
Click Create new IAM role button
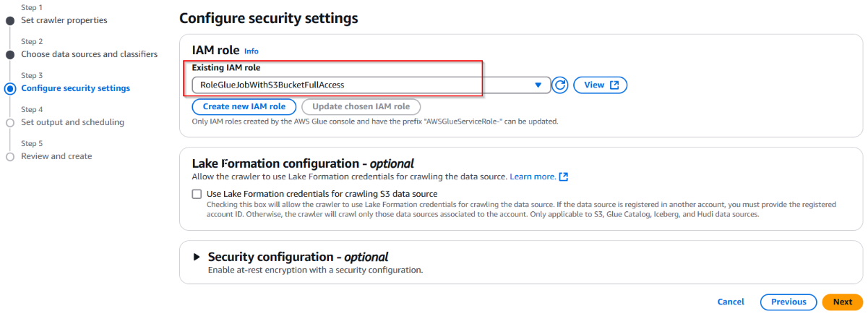tap(244, 106)
